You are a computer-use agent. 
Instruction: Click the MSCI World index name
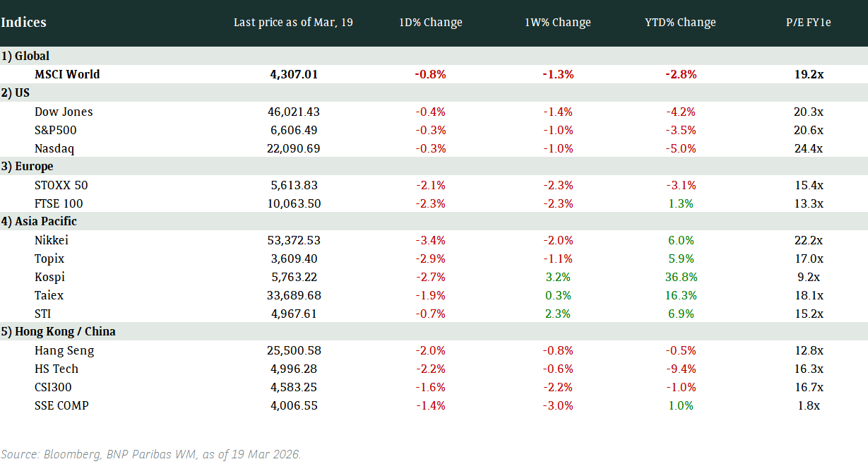click(x=67, y=74)
